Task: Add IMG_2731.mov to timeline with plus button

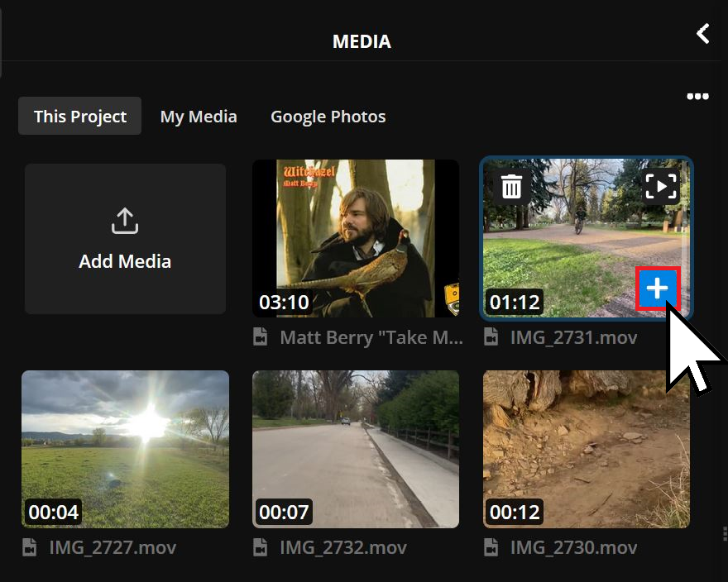Action: (x=657, y=289)
